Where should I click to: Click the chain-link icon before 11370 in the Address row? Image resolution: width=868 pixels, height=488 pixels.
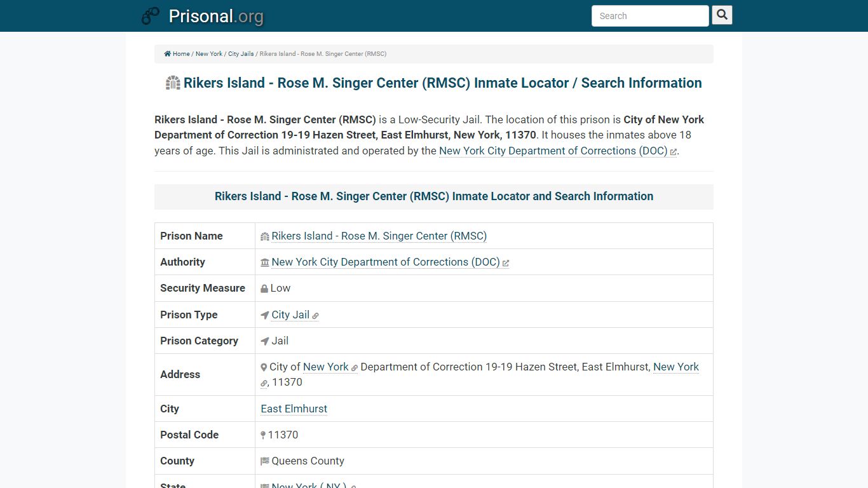click(264, 383)
